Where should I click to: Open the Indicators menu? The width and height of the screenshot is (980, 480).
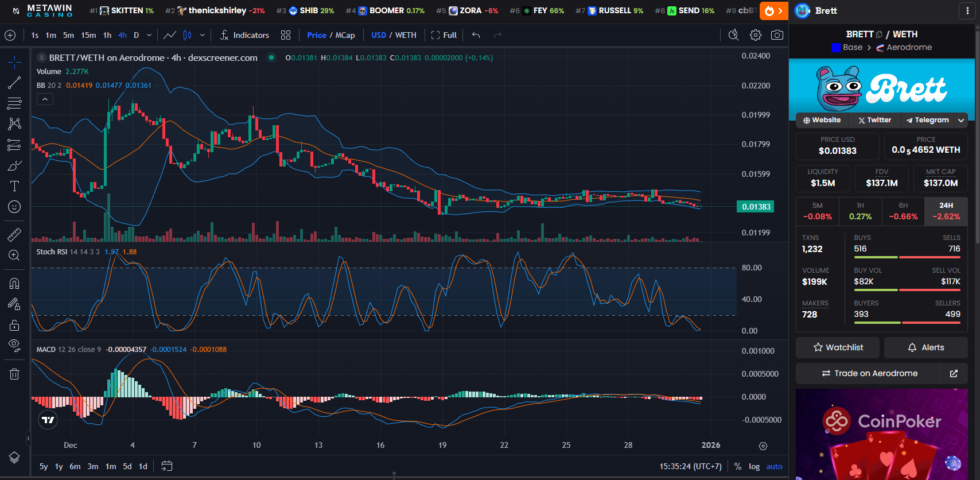coord(244,35)
